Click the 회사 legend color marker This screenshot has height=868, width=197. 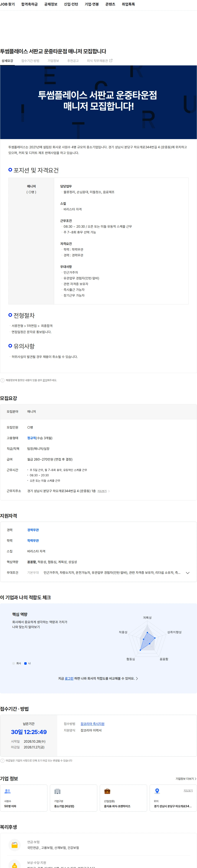pyautogui.click(x=14, y=663)
